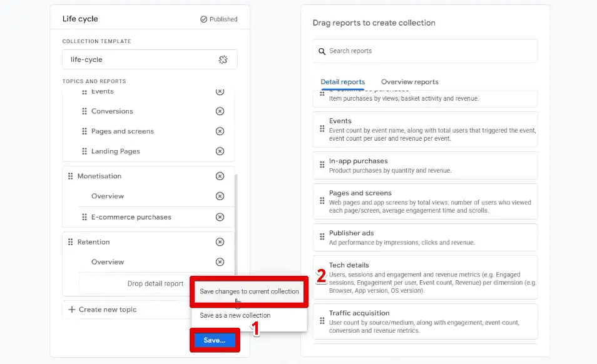Image resolution: width=597 pixels, height=364 pixels.
Task: Grab the drag handle of Publisher ads report
Action: pyautogui.click(x=322, y=236)
